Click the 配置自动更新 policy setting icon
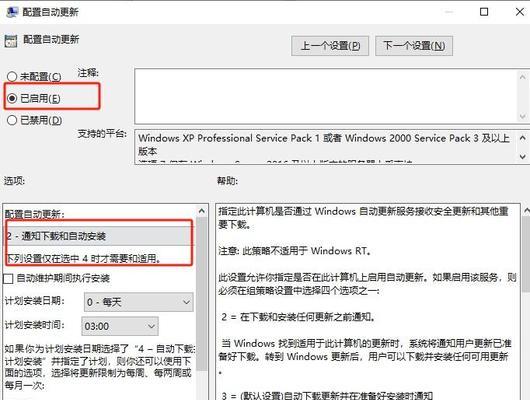This screenshot has height=400, width=530. tap(10, 41)
